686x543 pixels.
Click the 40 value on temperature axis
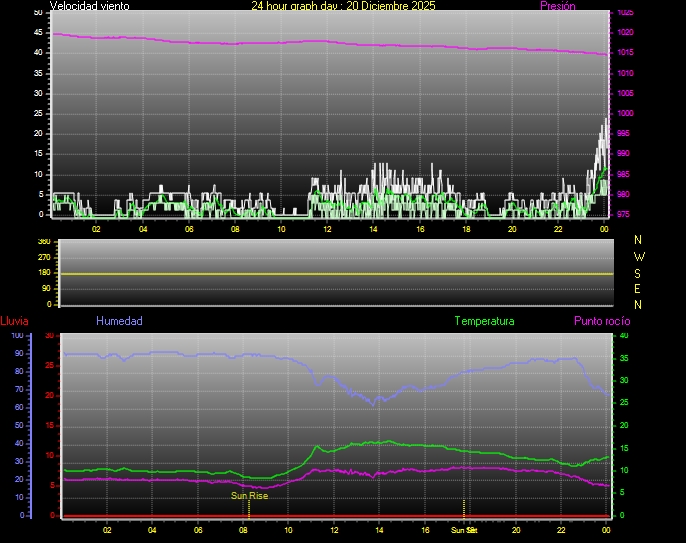tap(624, 336)
